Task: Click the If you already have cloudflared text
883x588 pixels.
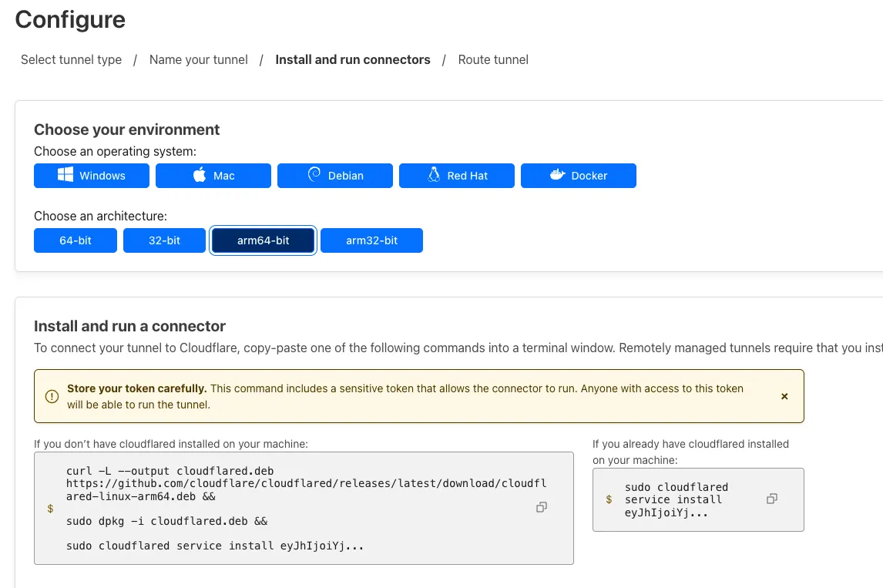Action: click(690, 452)
